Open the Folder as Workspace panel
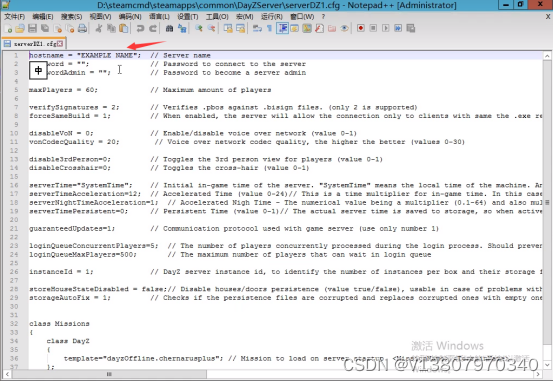 click(x=332, y=29)
